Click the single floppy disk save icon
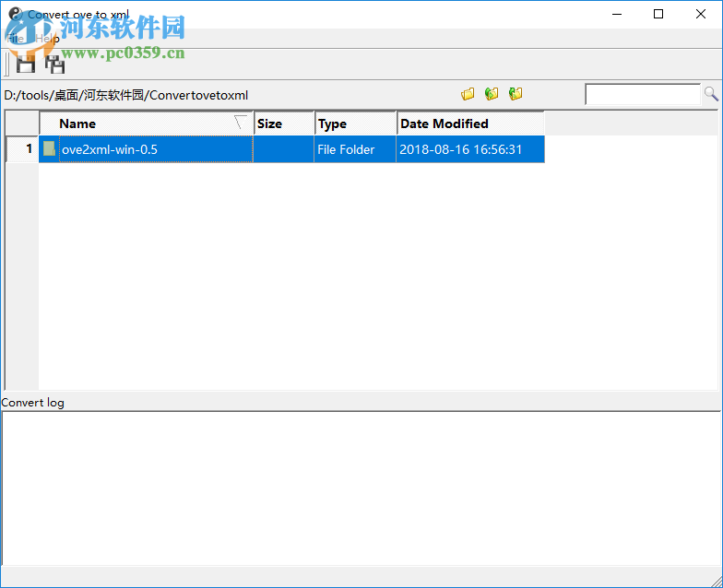Image resolution: width=723 pixels, height=588 pixels. (26, 64)
